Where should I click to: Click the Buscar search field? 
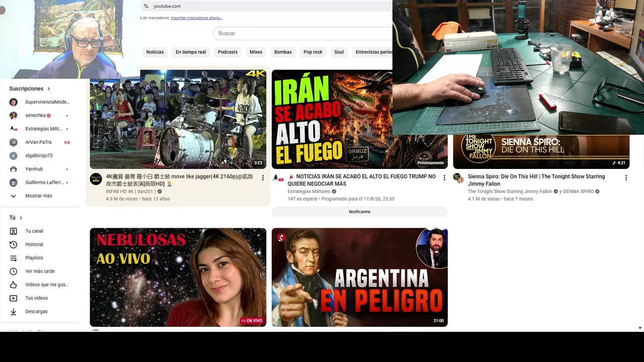303,33
